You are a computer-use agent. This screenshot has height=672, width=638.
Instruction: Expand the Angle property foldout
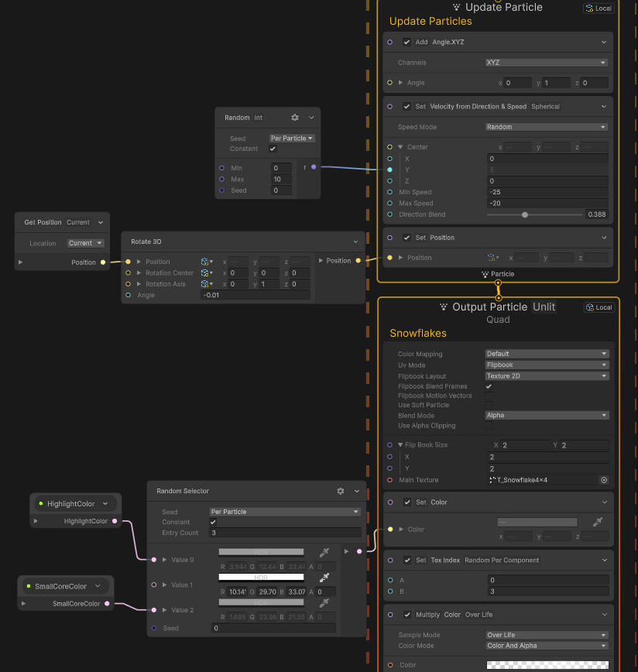click(x=401, y=83)
